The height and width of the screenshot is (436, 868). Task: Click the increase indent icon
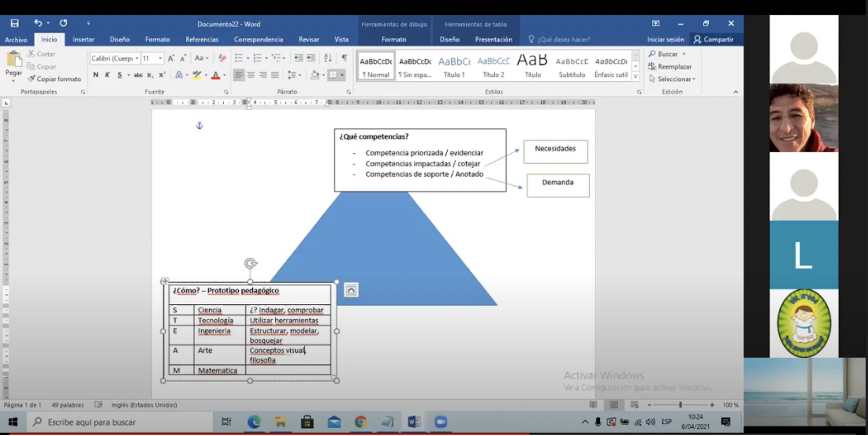[311, 58]
